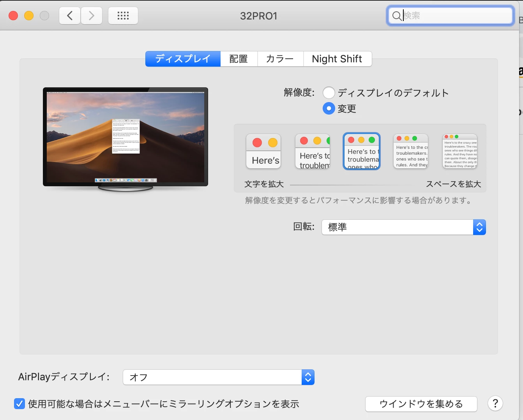The width and height of the screenshot is (523, 420).
Task: Open the 回転 dropdown showing 標準
Action: pos(404,227)
